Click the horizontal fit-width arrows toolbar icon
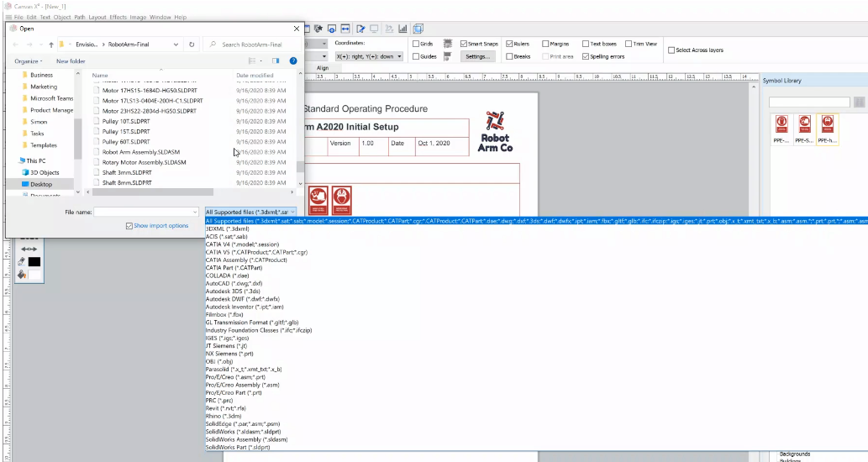The height and width of the screenshot is (462, 868). coord(345,29)
